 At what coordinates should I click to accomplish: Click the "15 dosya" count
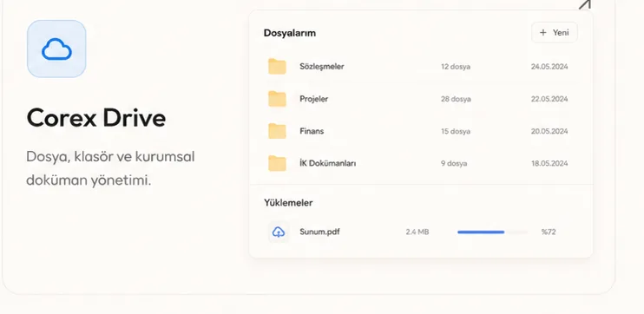point(456,131)
